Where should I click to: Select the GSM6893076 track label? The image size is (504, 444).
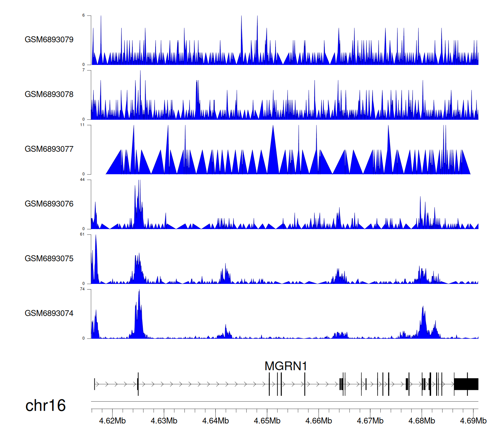click(49, 204)
